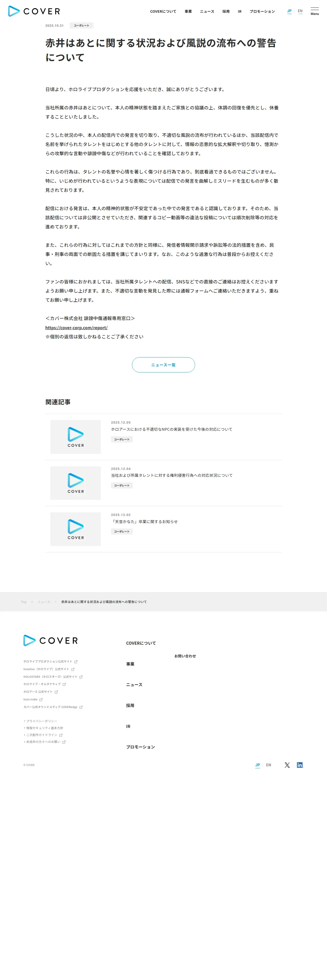Open article ホロアースにおける不適切なNPCの実装
The height and width of the screenshot is (980, 327).
tap(171, 429)
